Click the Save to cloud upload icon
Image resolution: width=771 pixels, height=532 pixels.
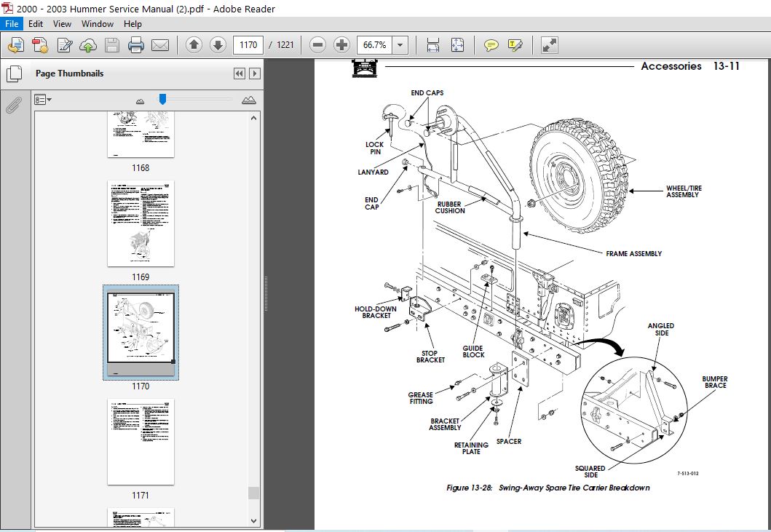click(88, 45)
